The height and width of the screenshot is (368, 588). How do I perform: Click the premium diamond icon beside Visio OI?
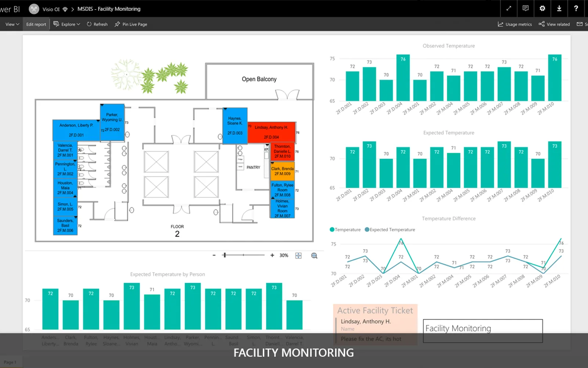coord(65,9)
